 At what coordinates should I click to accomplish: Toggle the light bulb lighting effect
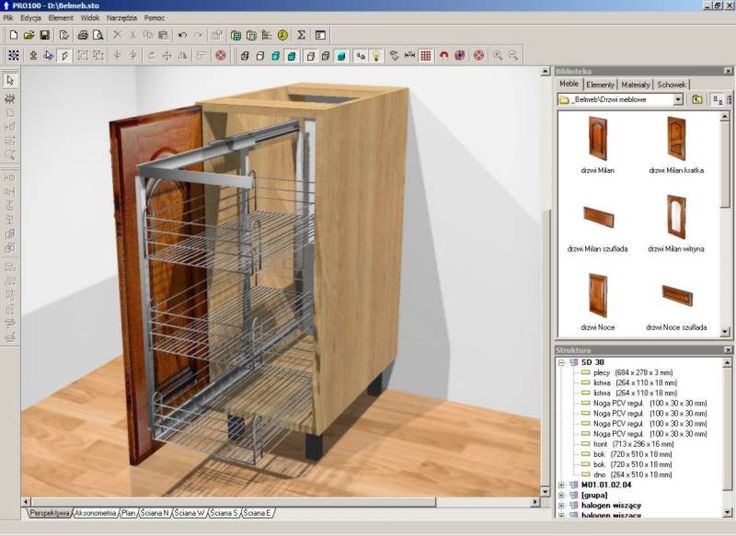(x=376, y=55)
